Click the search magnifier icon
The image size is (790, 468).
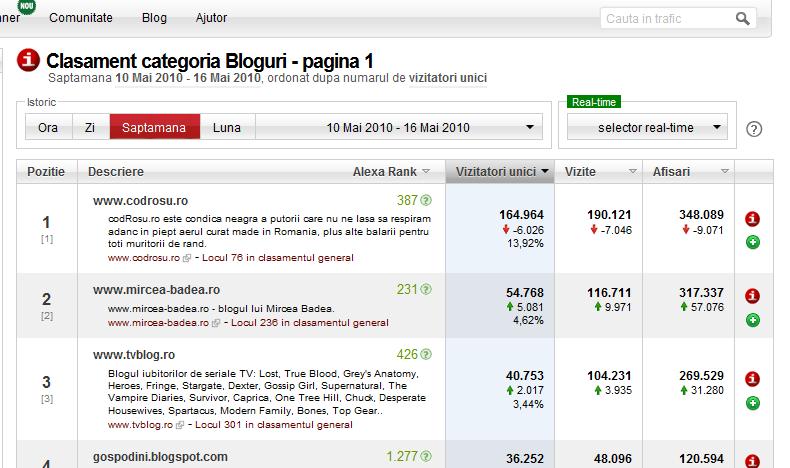click(x=742, y=19)
